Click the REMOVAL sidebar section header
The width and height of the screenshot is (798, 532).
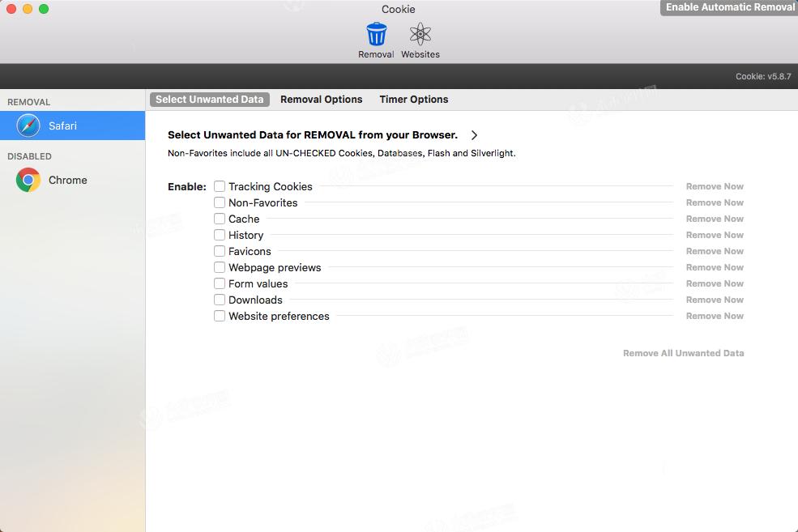tap(29, 102)
